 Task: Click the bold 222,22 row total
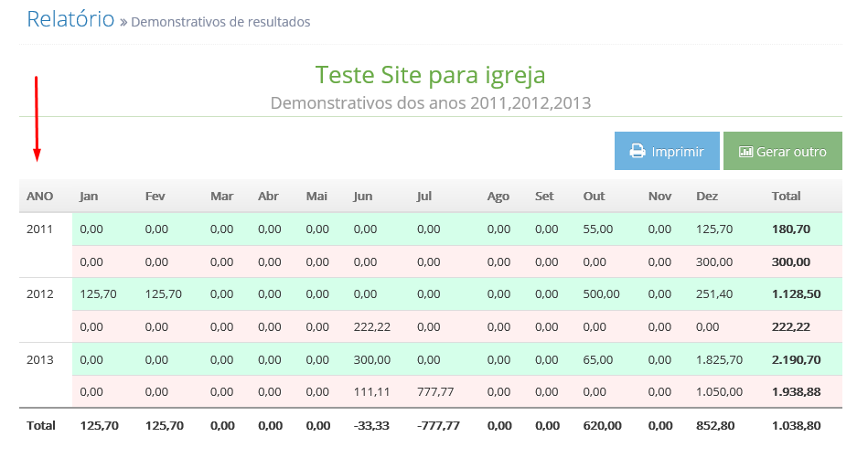pyautogui.click(x=791, y=327)
